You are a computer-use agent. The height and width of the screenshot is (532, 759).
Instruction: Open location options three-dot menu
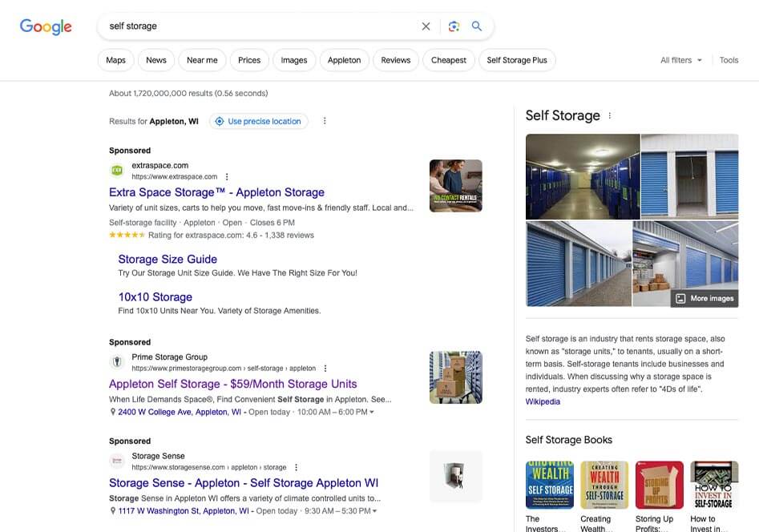[325, 121]
